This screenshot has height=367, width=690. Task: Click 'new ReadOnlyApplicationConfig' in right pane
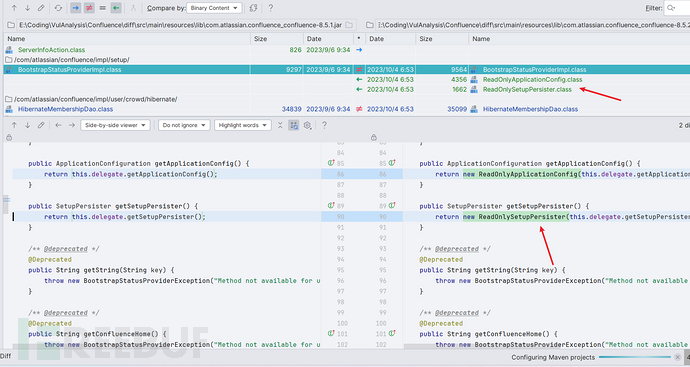coord(521,174)
